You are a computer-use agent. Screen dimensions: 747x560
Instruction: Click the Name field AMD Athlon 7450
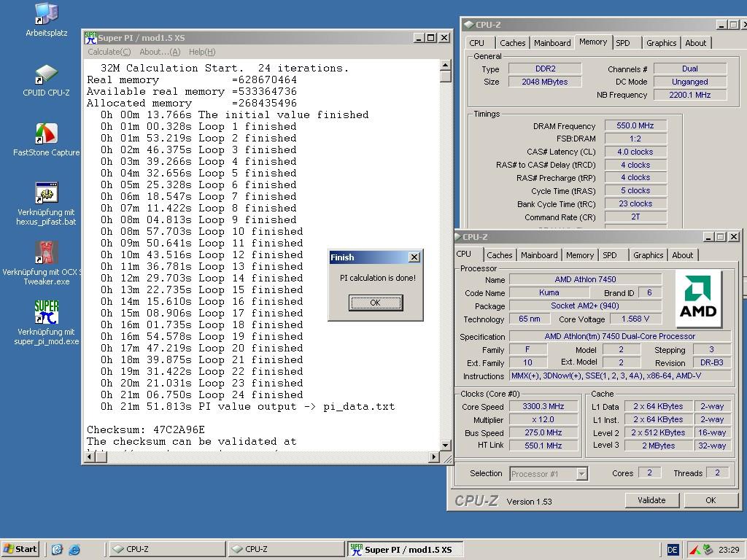tap(585, 279)
